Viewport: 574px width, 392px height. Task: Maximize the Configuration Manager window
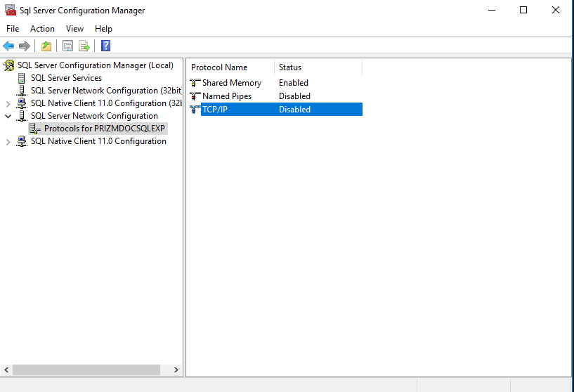(523, 10)
